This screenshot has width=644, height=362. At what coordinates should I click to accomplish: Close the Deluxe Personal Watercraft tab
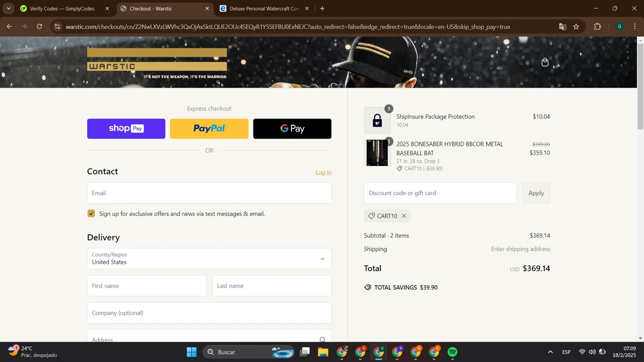coord(307,9)
